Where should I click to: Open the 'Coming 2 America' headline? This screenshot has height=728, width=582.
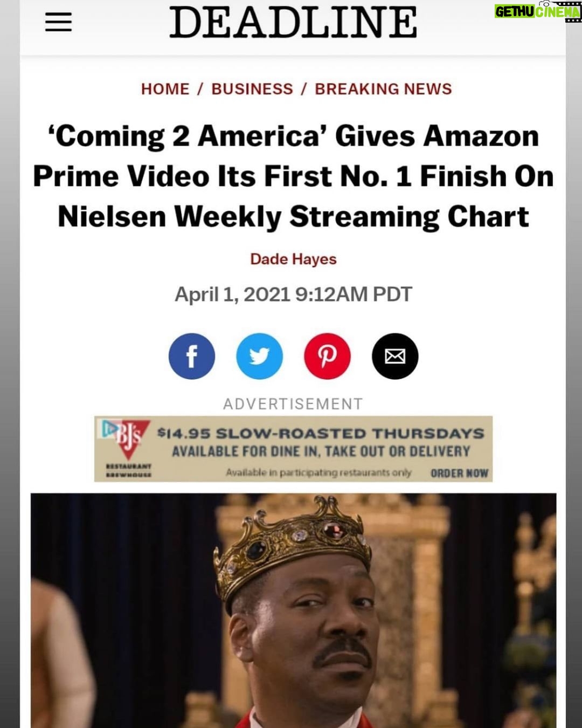tap(293, 176)
